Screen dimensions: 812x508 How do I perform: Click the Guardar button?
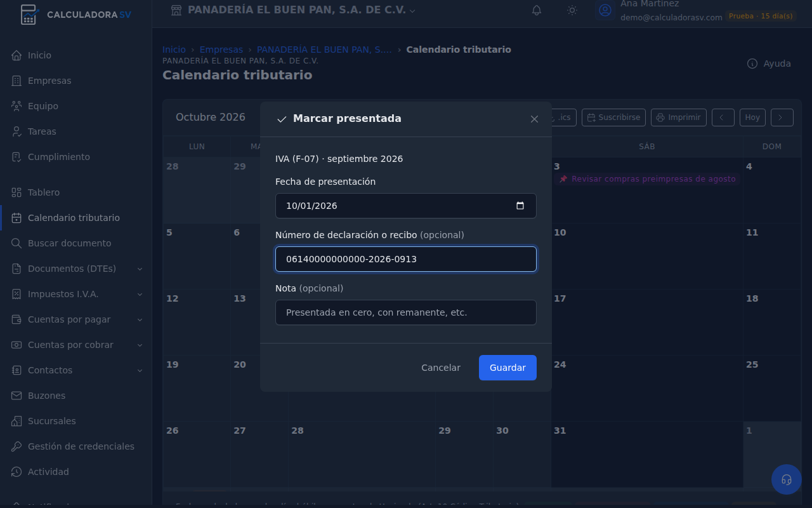(x=507, y=368)
